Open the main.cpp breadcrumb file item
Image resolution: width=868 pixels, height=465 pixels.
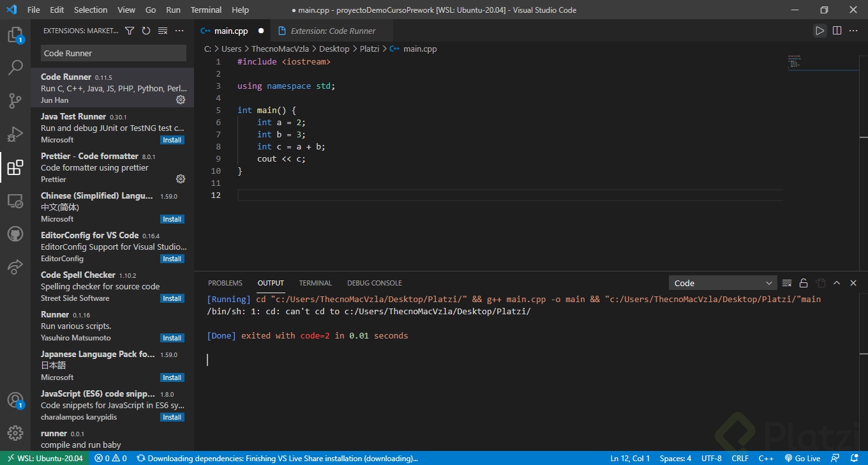413,49
